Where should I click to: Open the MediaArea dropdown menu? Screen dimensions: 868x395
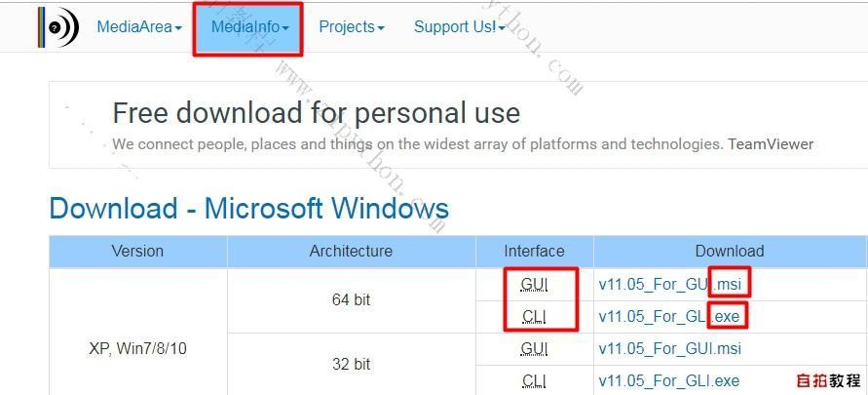(x=139, y=27)
